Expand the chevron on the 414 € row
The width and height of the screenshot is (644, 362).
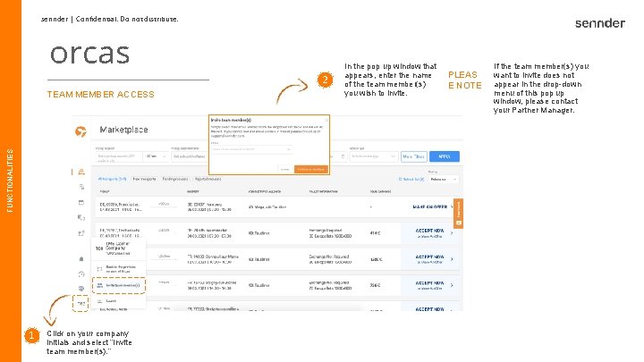click(x=452, y=233)
